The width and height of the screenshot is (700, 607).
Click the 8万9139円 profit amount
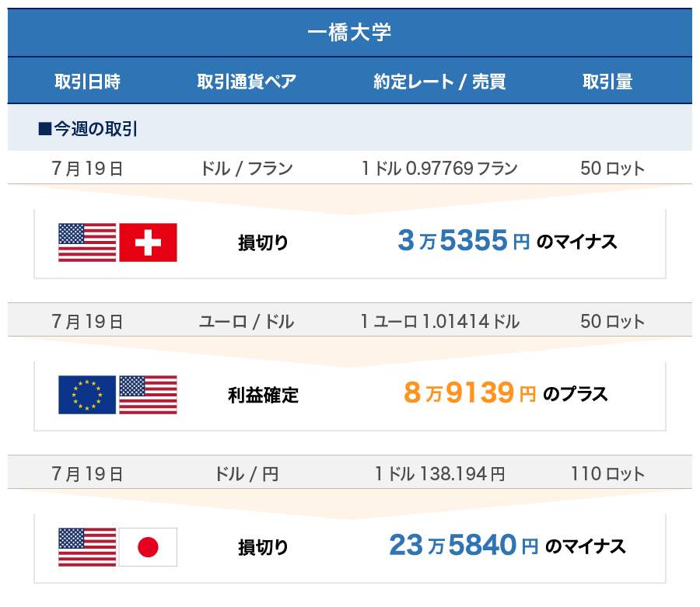[470, 394]
